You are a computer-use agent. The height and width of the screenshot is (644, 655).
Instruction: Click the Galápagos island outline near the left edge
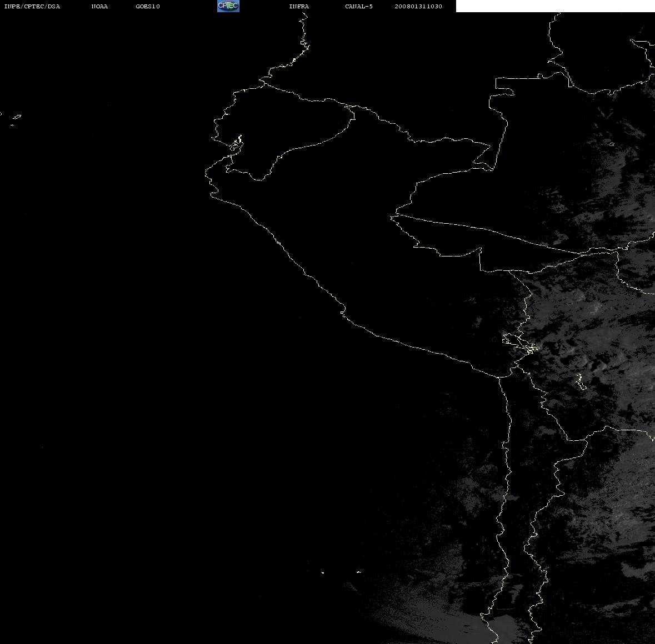[x=16, y=118]
